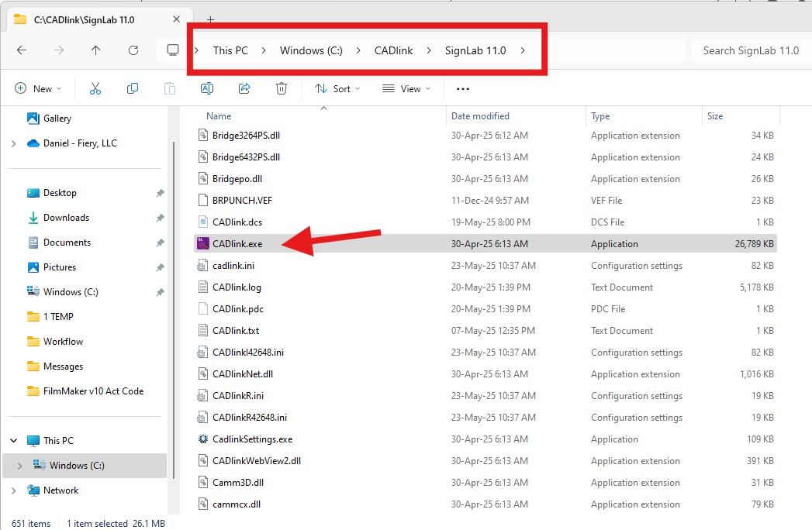This screenshot has width=812, height=530.
Task: Click chevron after CADlink in address bar
Action: pos(429,50)
